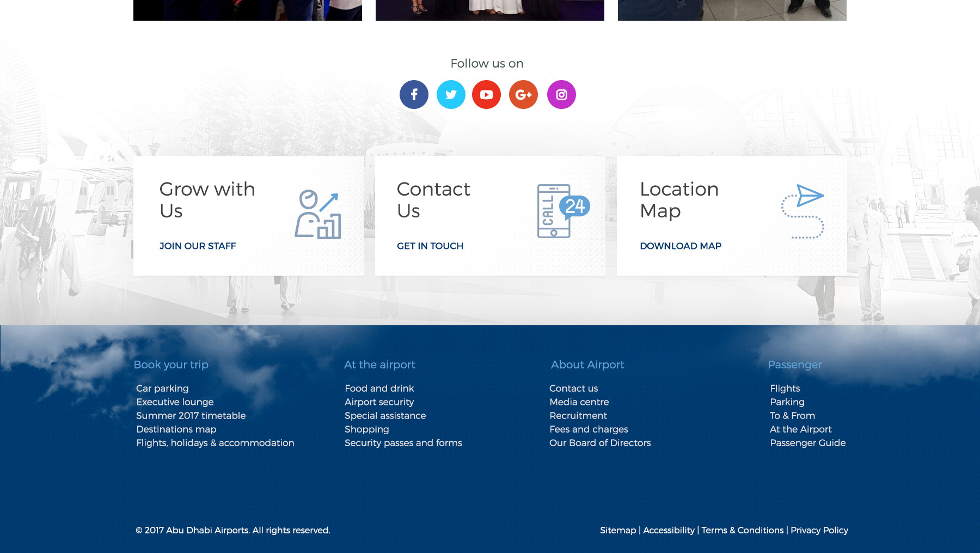
Task: View the Privacy Policy
Action: [x=819, y=530]
